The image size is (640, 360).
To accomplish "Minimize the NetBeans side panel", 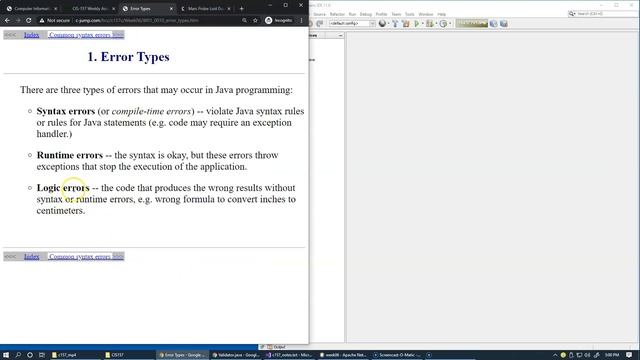I will pos(340,36).
